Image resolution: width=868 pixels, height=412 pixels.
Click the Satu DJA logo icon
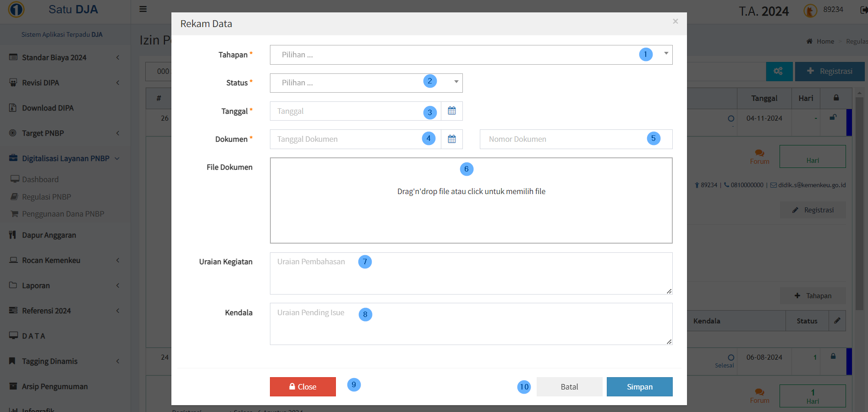16,10
